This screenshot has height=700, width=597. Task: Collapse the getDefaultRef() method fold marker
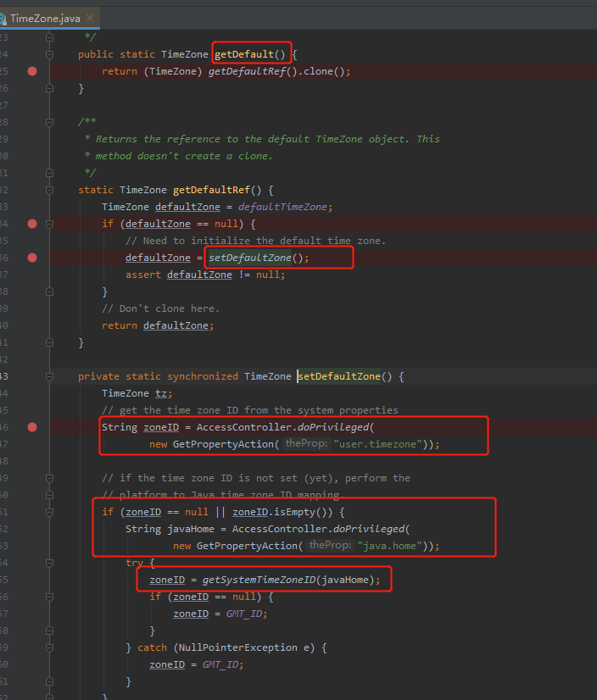click(49, 190)
